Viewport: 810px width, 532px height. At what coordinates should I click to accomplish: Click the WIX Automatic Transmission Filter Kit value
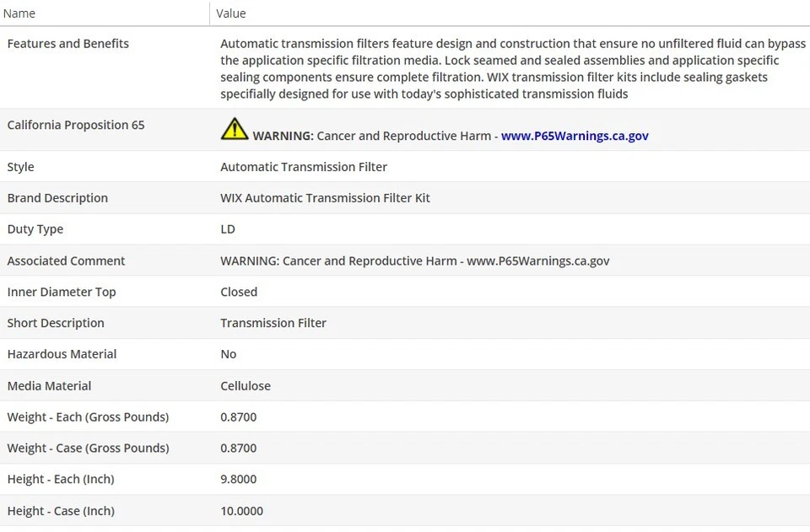click(325, 198)
